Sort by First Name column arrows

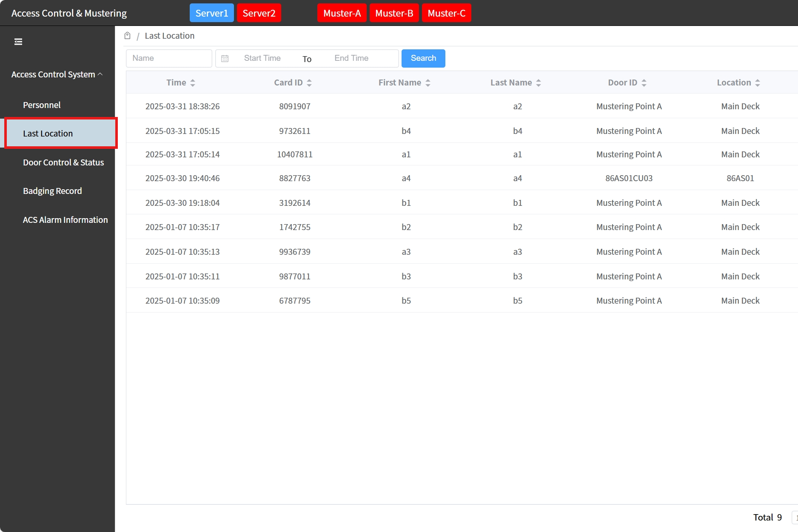pos(428,83)
